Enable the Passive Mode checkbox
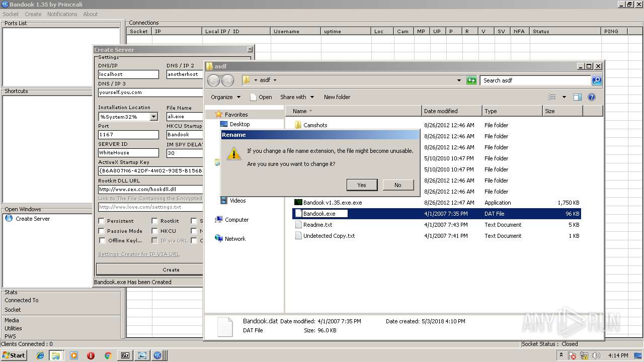 102,231
